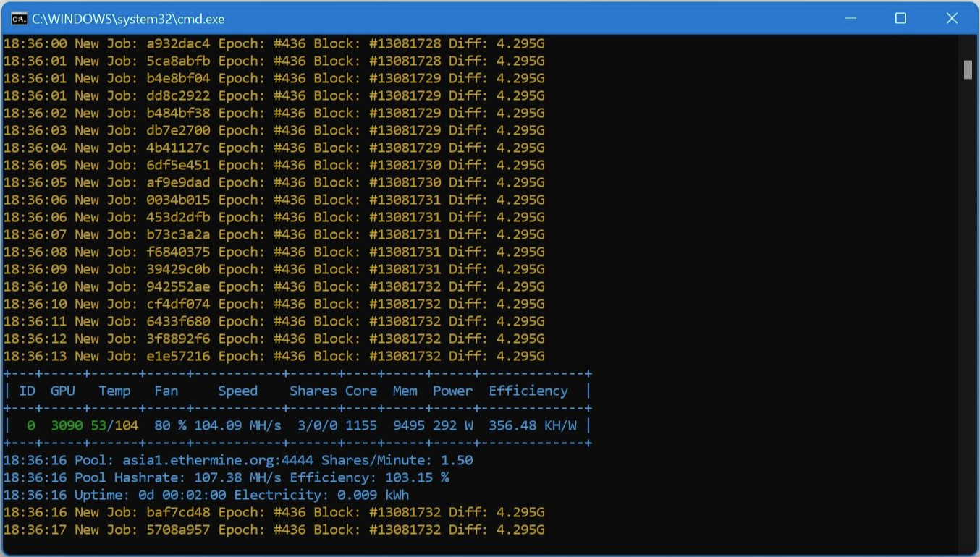Click pool address asia1.ethermine.org:4444

point(218,460)
